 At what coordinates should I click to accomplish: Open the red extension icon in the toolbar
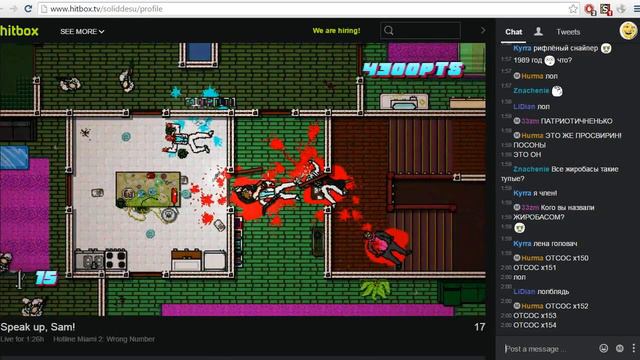tap(590, 9)
